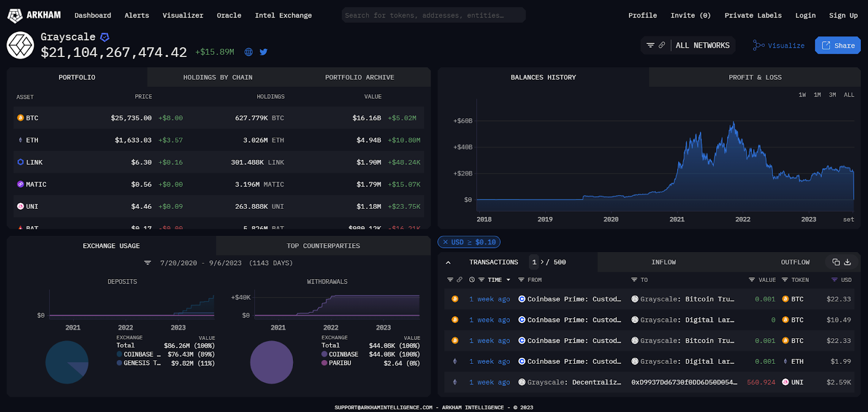Screen dimensions: 868x412
Task: Focus the search tokens, addresses, entities field
Action: point(433,15)
